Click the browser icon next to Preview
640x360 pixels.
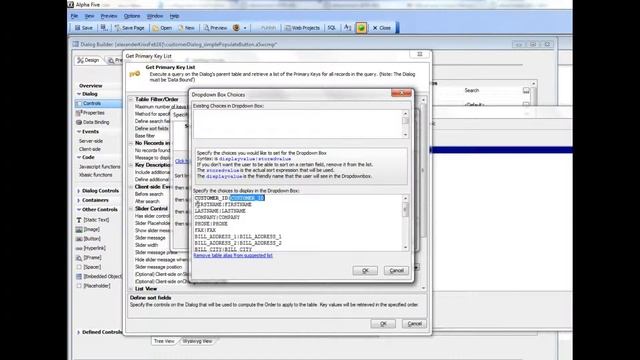click(x=236, y=28)
